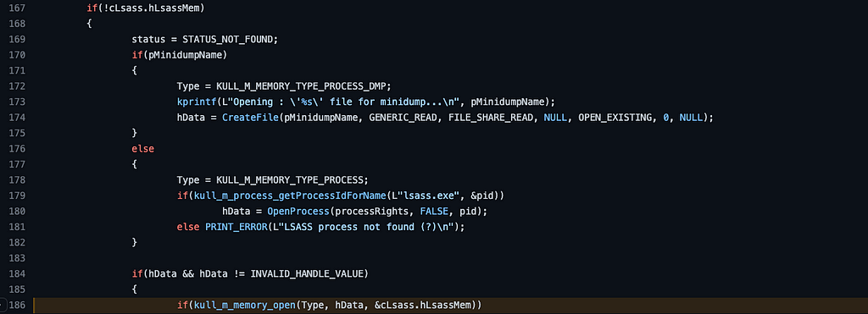The height and width of the screenshot is (314, 868).
Task: Click the kull_m_memory_open function name
Action: click(245, 306)
